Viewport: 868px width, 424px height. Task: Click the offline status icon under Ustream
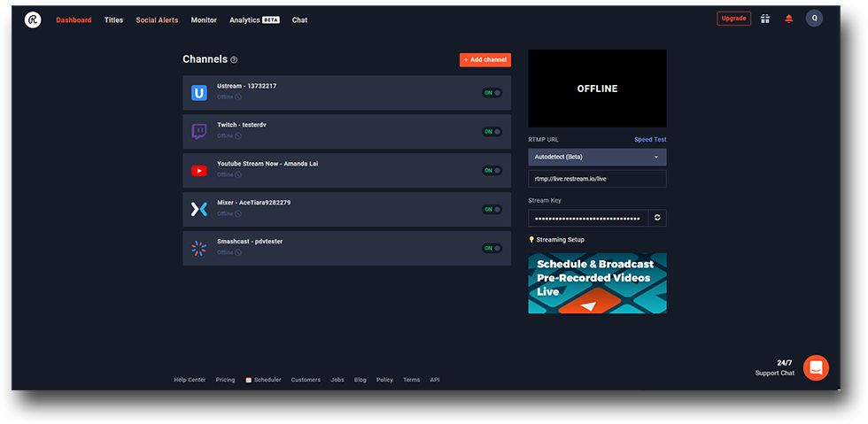tap(238, 97)
